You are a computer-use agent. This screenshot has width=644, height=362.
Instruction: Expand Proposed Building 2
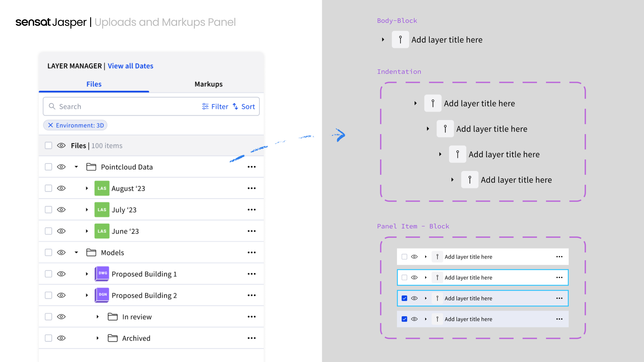click(x=87, y=295)
